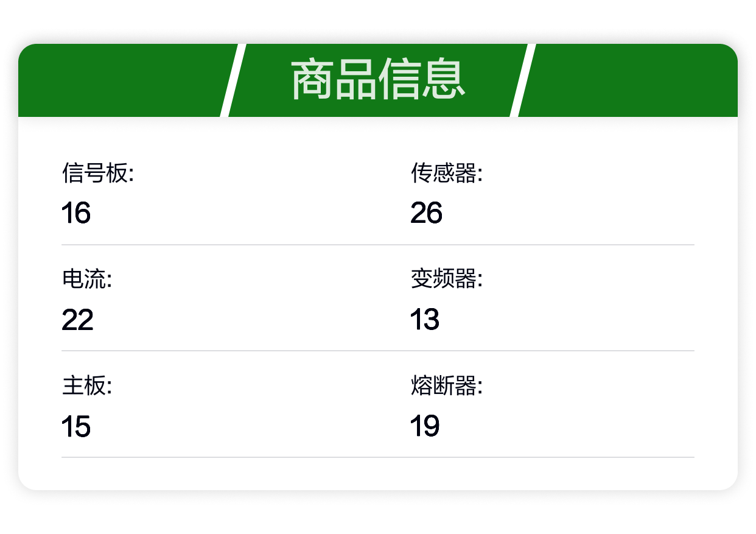Click the divider line beneath the 电流 row
This screenshot has width=756, height=534.
pyautogui.click(x=378, y=351)
